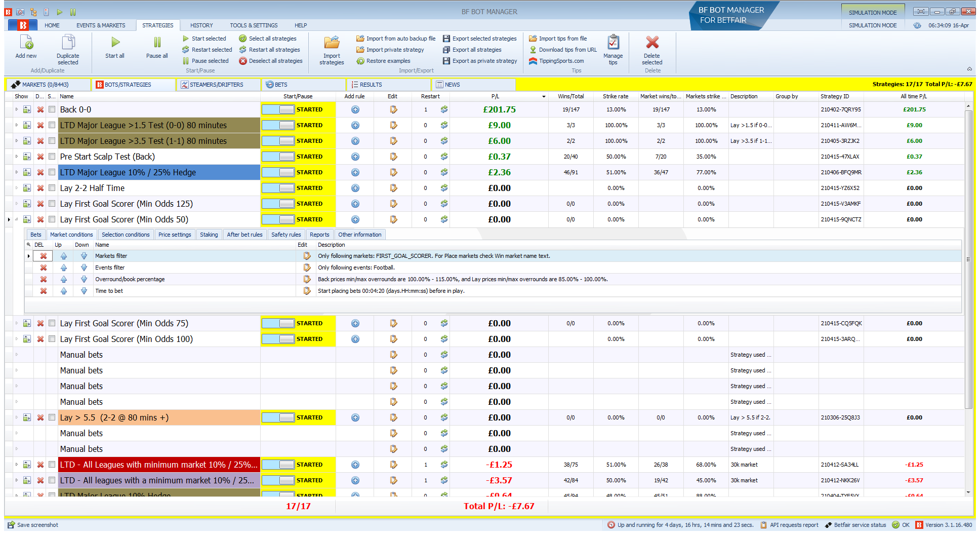Toggle Start/Pause switch for Lay 2-2 Half Time
This screenshot has height=535, width=980.
[x=278, y=188]
